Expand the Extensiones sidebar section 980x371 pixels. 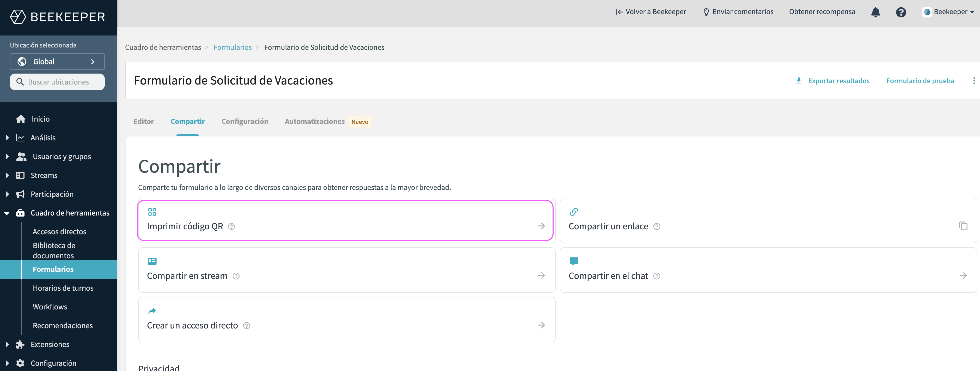pyautogui.click(x=7, y=344)
